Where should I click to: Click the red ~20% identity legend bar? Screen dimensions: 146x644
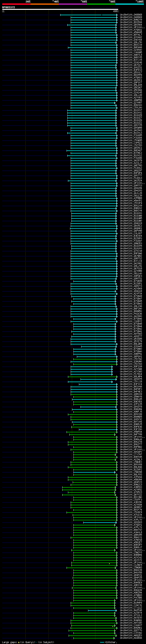[x=16, y=4]
